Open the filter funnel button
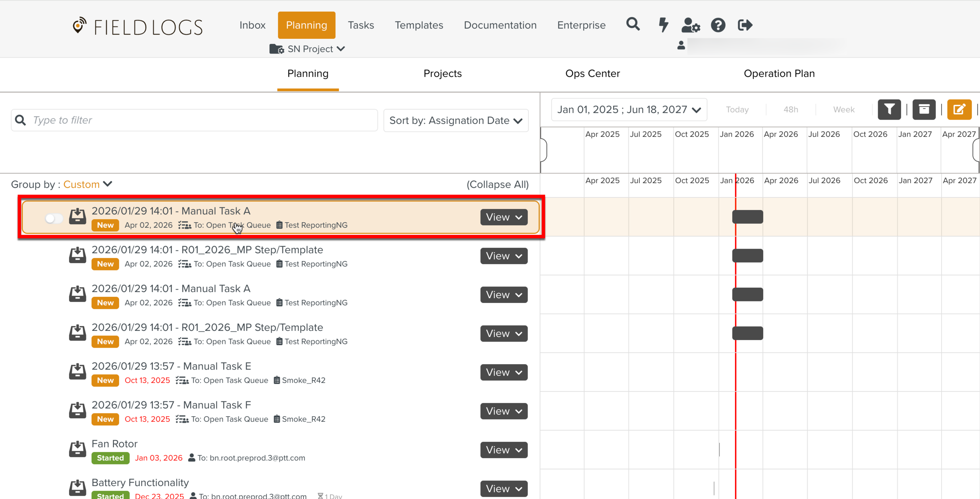The height and width of the screenshot is (499, 980). point(889,109)
